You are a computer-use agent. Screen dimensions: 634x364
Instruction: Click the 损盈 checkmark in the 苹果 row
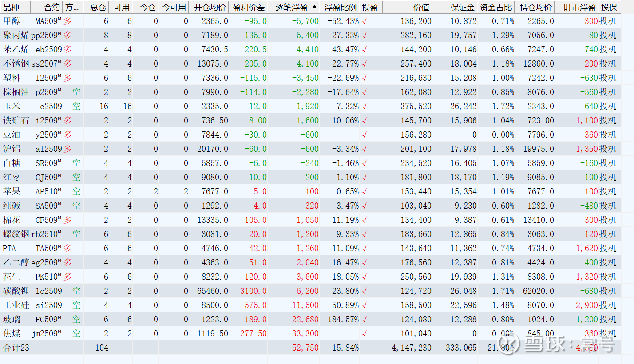[x=365, y=191]
